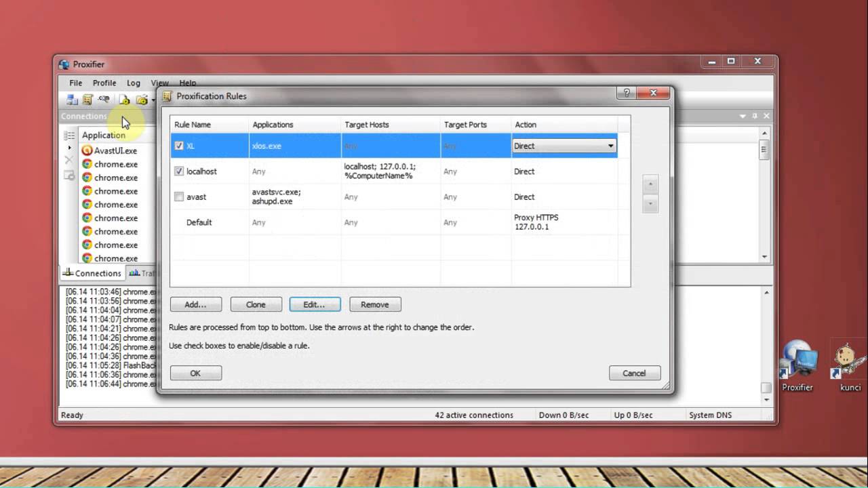868x488 pixels.
Task: Click the Action column header
Action: coord(564,125)
